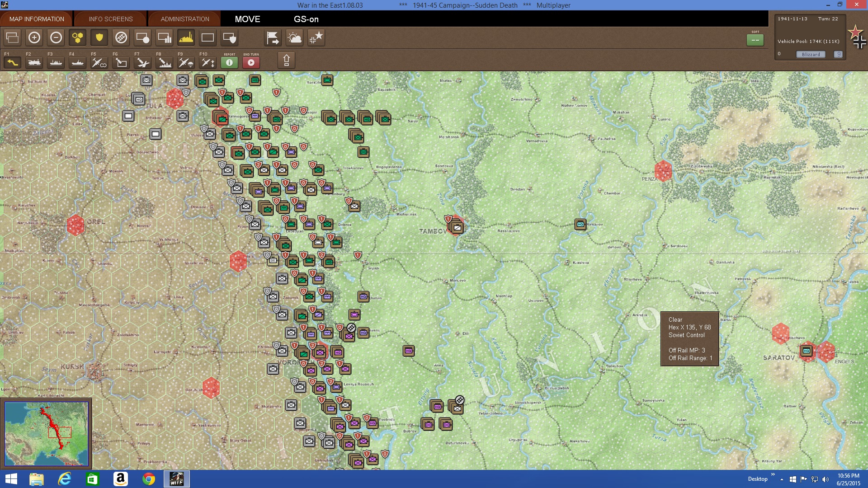Open the ADMINISTRATION tab
The image size is (868, 488).
(185, 19)
